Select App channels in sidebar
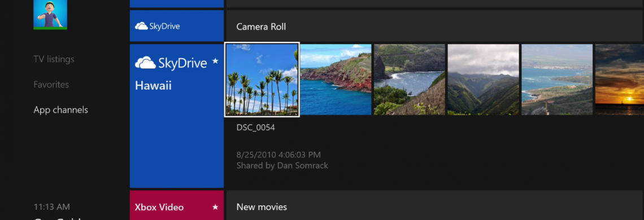The image size is (644, 220). click(x=61, y=110)
